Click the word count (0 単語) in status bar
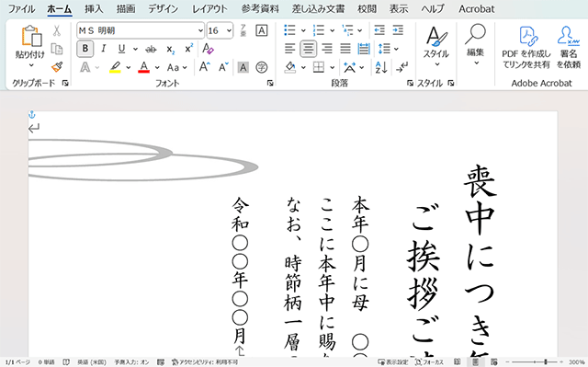Viewport: 588px width, 367px height. click(47, 362)
